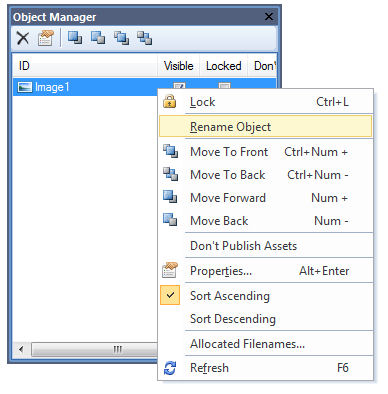The height and width of the screenshot is (394, 388).
Task: Toggle the Sort Ascending checkmark
Action: tap(170, 295)
